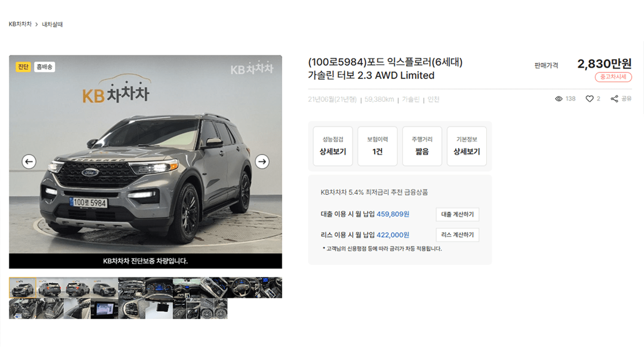Show the previous car photo

click(29, 161)
